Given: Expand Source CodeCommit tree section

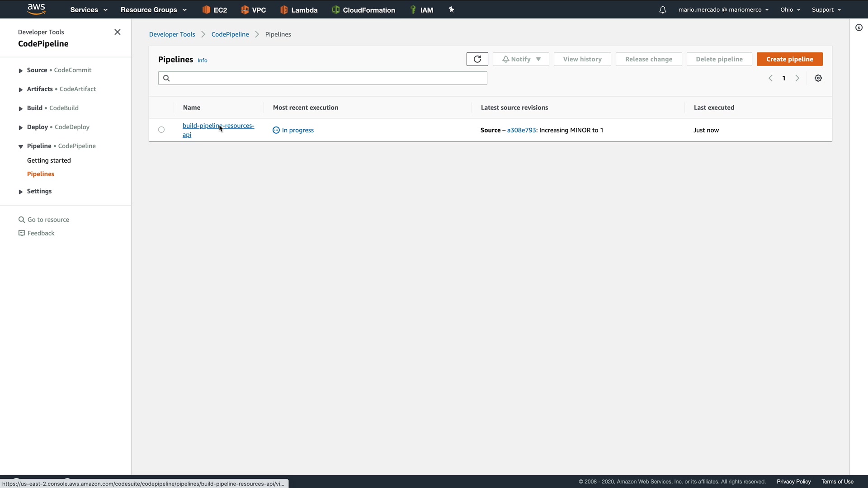Looking at the screenshot, I should click(20, 70).
